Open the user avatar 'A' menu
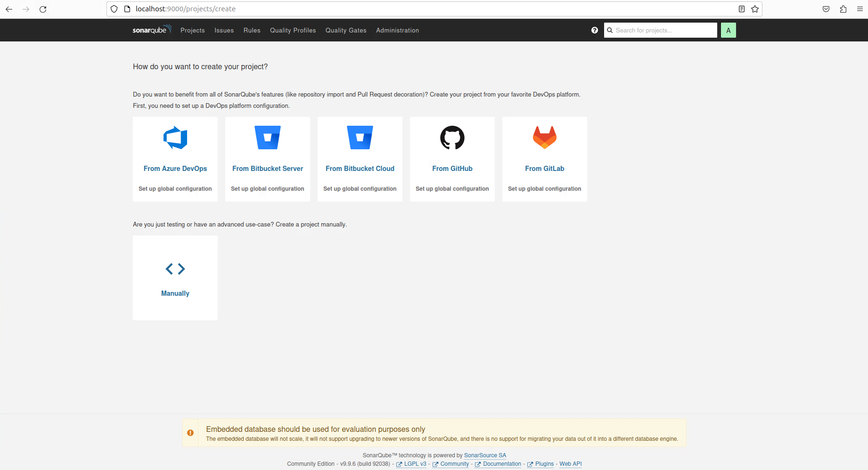 [x=728, y=30]
